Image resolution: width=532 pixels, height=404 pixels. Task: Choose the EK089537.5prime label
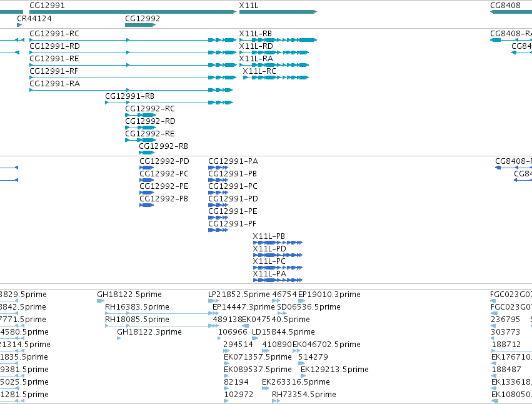258,370
